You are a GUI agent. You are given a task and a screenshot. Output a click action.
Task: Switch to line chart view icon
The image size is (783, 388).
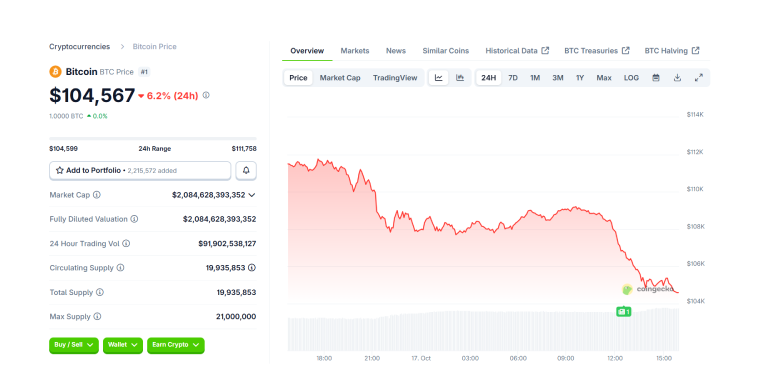(438, 78)
